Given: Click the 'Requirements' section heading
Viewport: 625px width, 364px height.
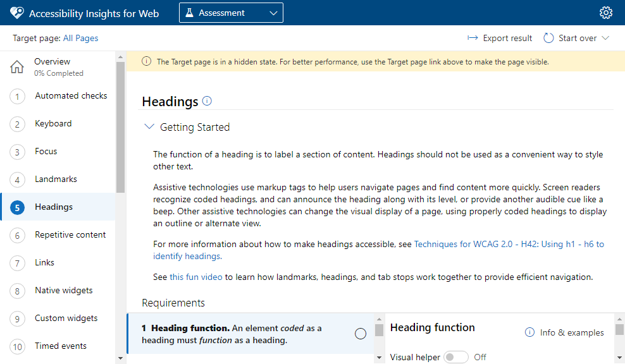Looking at the screenshot, I should [173, 303].
